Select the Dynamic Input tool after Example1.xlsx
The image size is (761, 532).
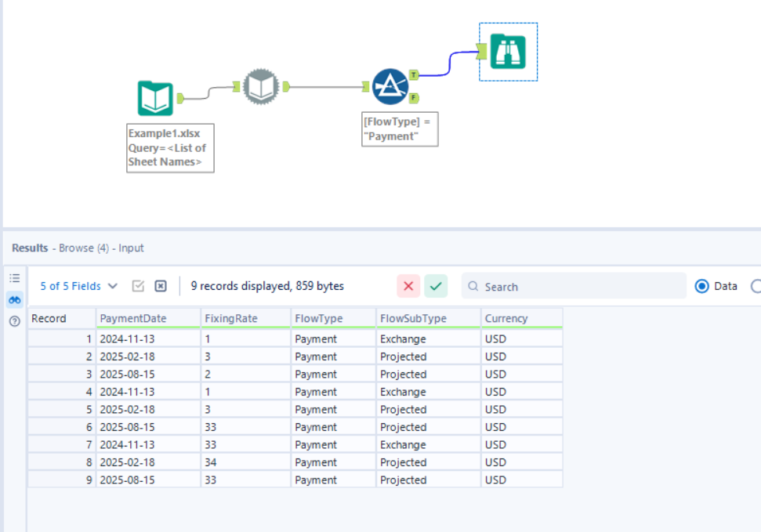[263, 86]
